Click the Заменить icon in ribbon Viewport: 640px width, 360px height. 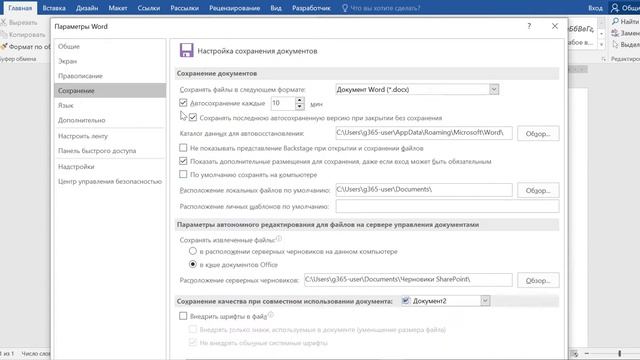point(616,33)
